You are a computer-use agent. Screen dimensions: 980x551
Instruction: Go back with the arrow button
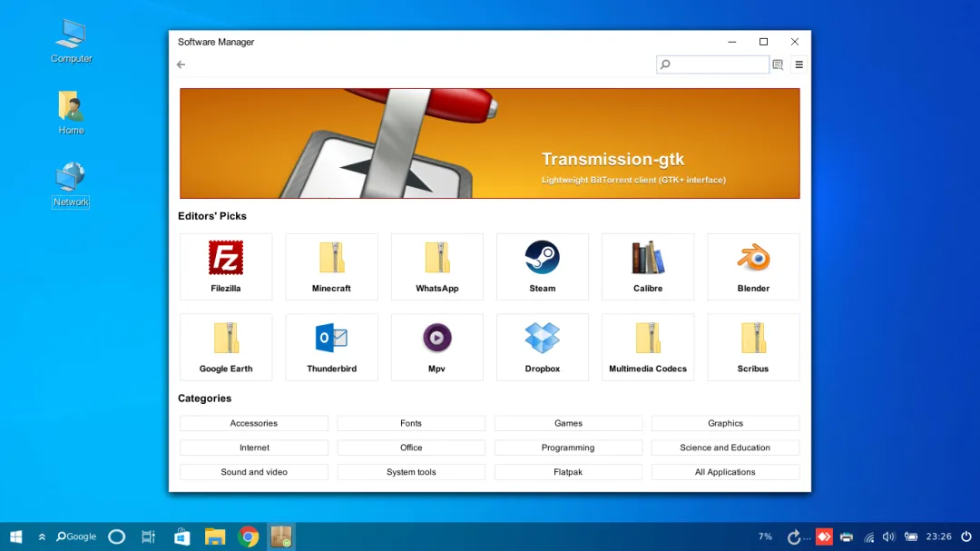click(x=181, y=64)
